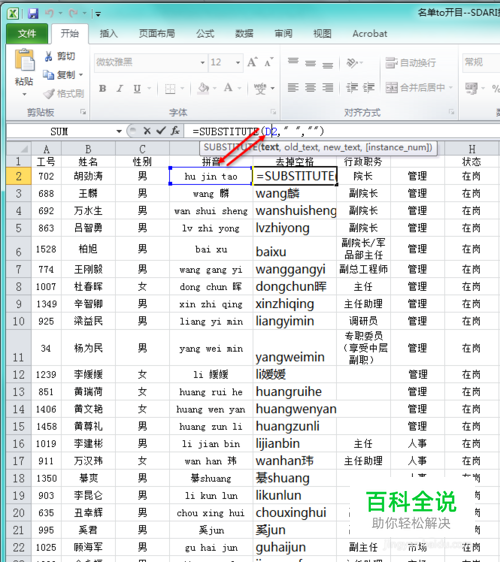500x562 pixels.
Task: Click the 拼音 phonetic guide icon
Action: [260, 89]
